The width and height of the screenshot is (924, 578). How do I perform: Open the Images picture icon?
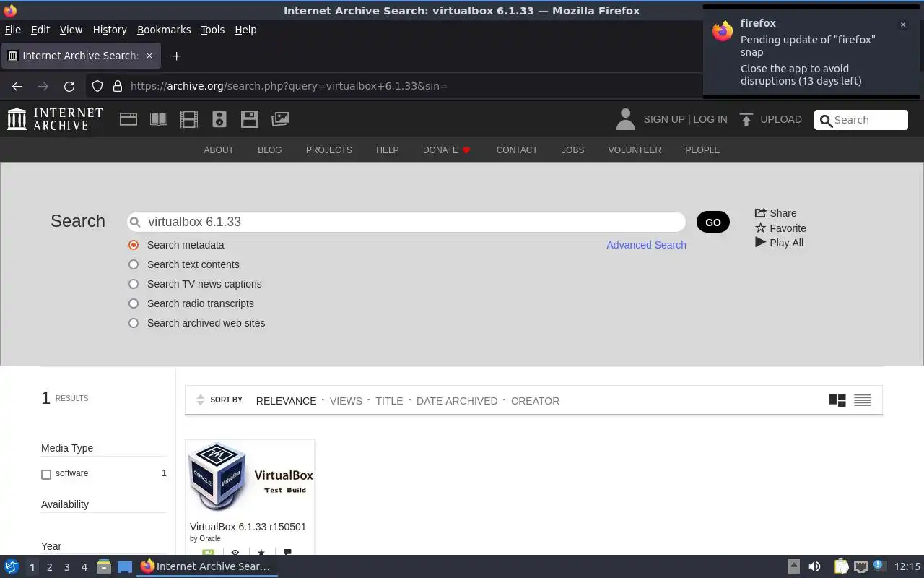click(280, 119)
